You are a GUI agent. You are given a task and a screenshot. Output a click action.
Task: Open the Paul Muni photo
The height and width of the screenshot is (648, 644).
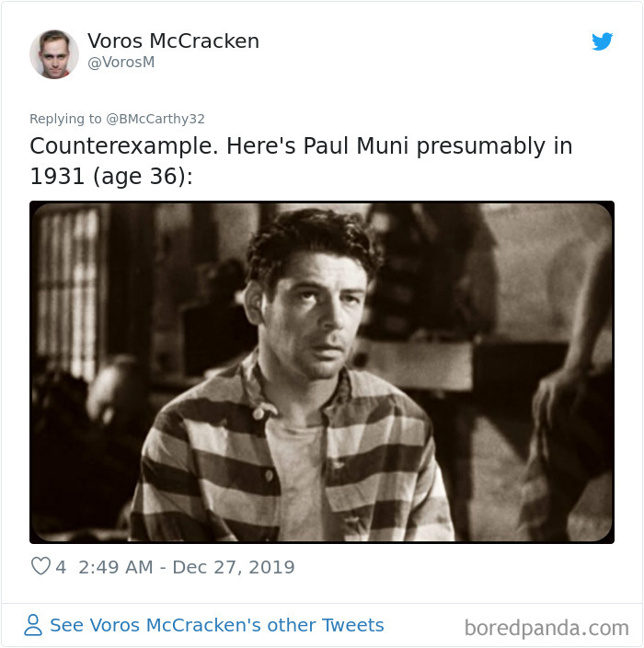(322, 372)
